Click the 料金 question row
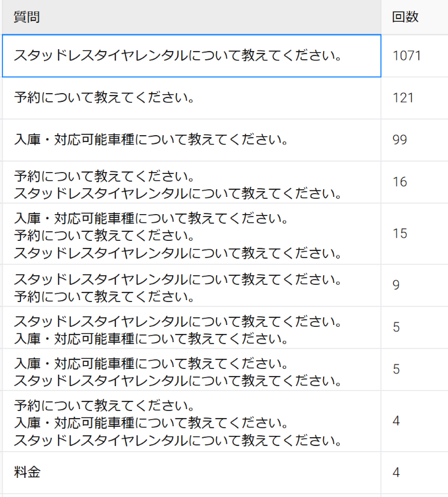Viewport: 448px width, 497px height. click(191, 473)
